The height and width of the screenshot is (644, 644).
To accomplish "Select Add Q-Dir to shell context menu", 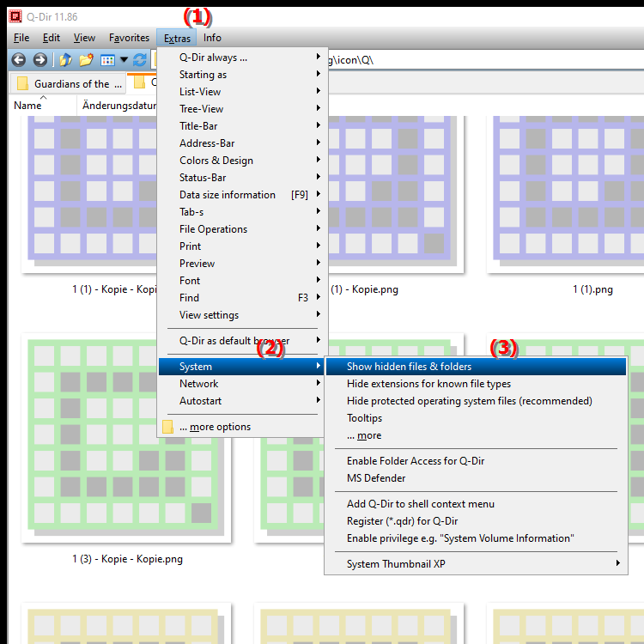I will 476,504.
